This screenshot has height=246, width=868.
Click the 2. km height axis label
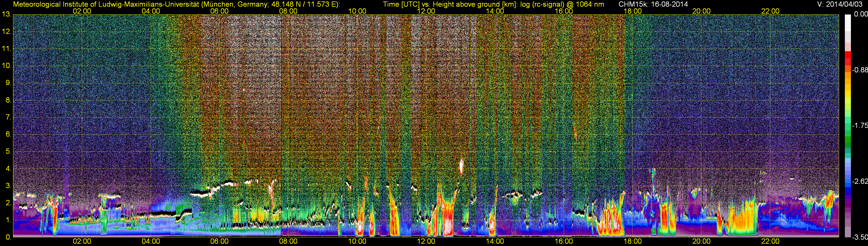[x=8, y=203]
